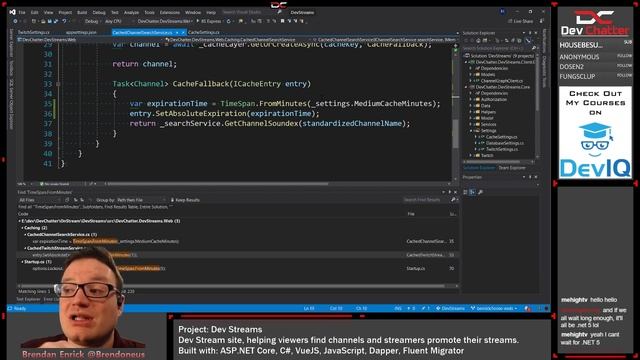
Task: Select the Solution 'DevStreams' root node
Action: tap(502, 56)
